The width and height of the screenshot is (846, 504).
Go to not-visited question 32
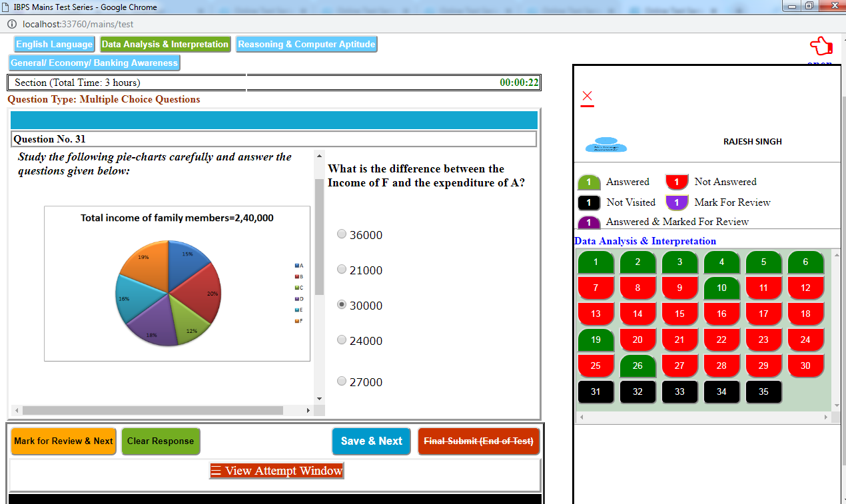pos(637,391)
